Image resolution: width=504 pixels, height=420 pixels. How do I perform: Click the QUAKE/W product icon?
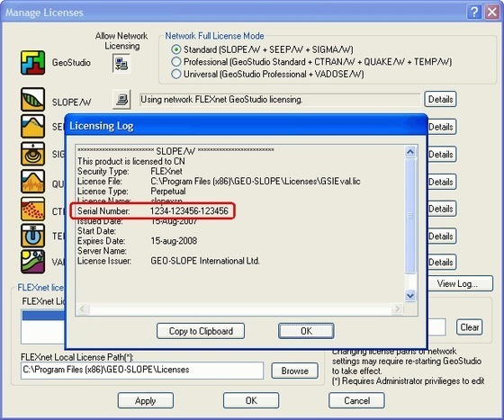[x=32, y=182]
